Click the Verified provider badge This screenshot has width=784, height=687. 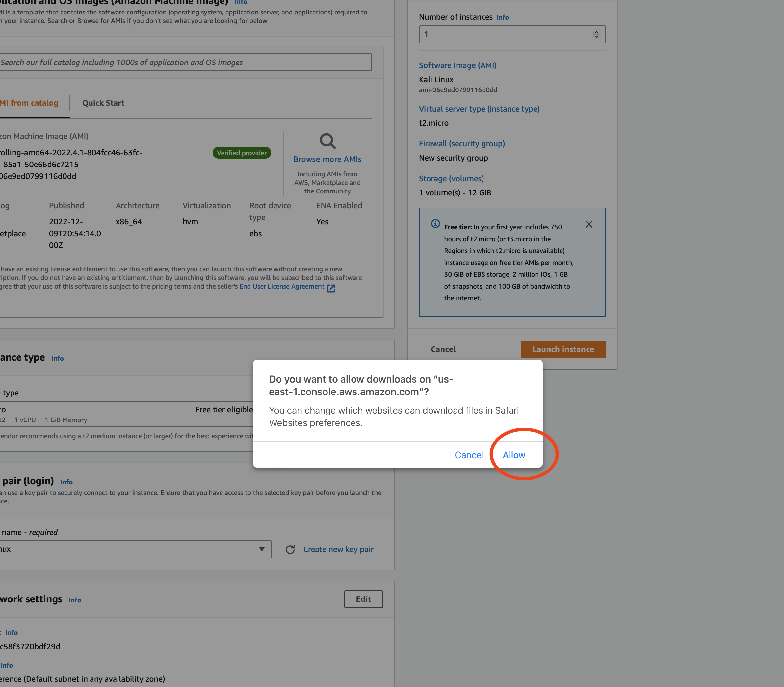(242, 153)
